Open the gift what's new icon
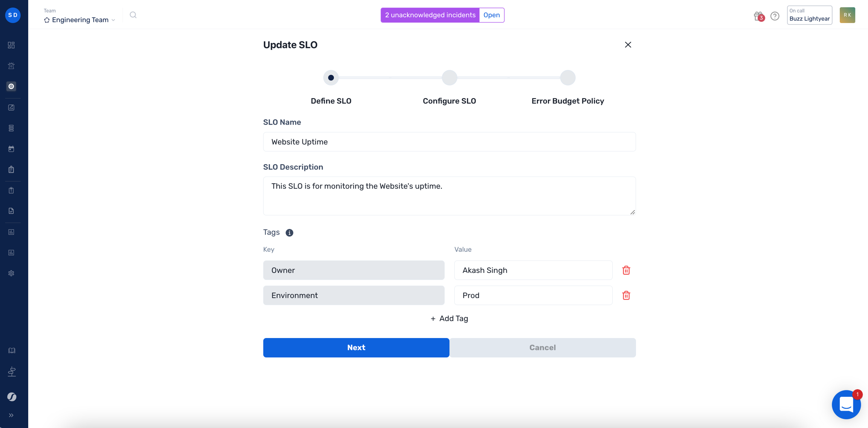This screenshot has height=428, width=868. tap(758, 16)
